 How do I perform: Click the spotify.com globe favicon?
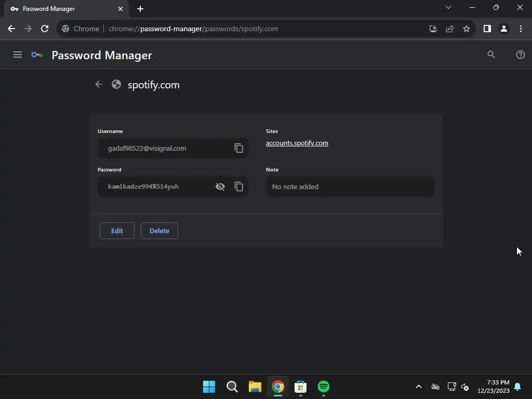[x=116, y=84]
